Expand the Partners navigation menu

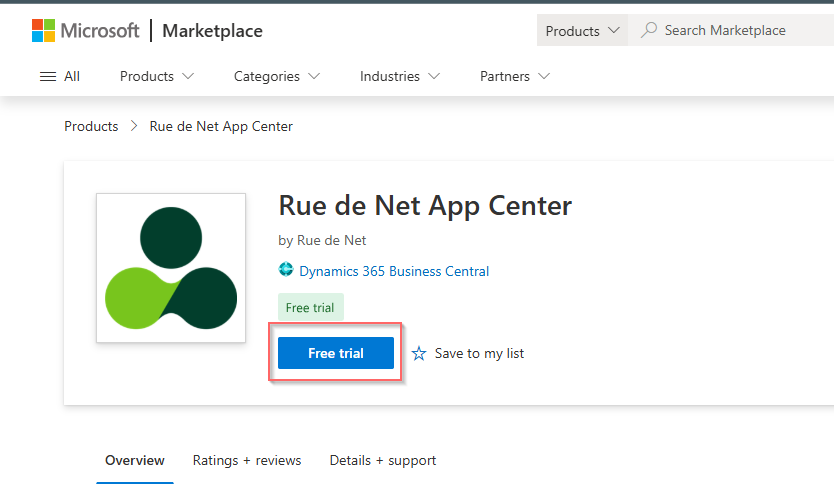pos(514,76)
